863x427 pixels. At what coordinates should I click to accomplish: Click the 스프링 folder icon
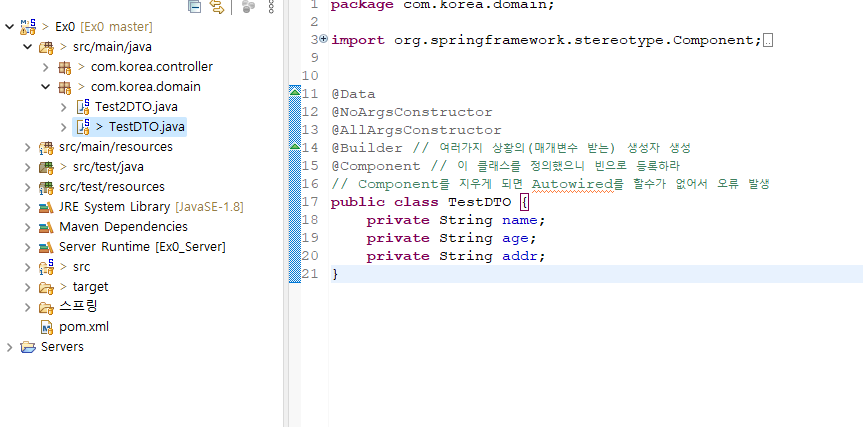[46, 307]
